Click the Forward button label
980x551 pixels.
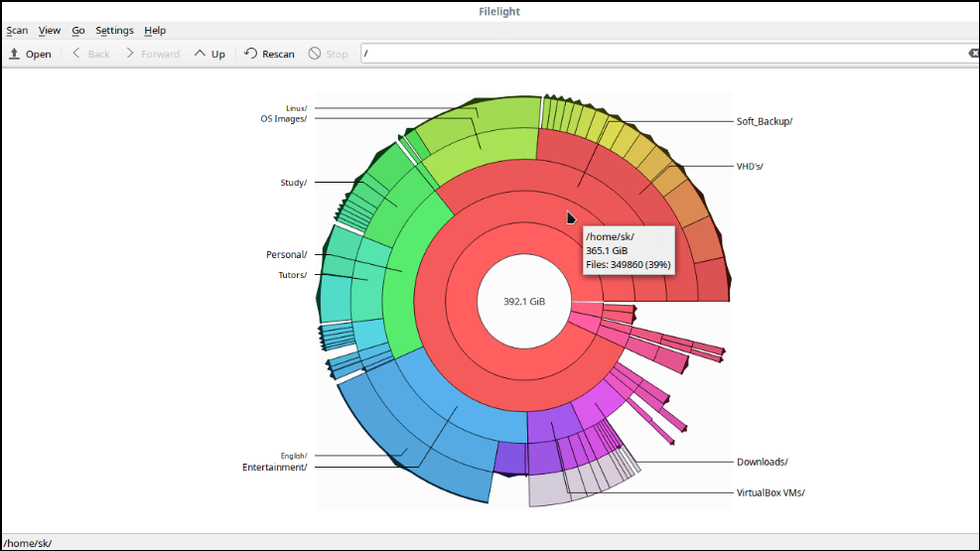160,55
